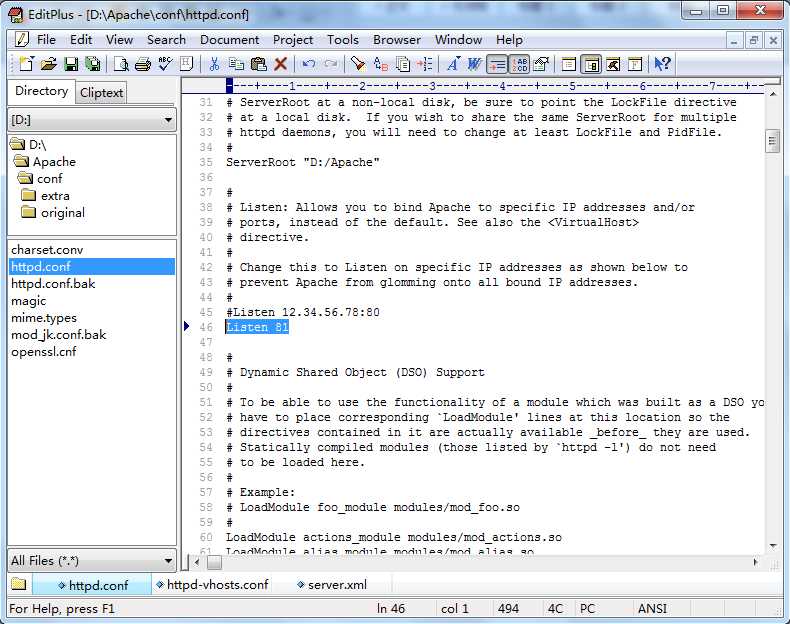The image size is (790, 624).
Task: Open the File menu
Action: (46, 39)
